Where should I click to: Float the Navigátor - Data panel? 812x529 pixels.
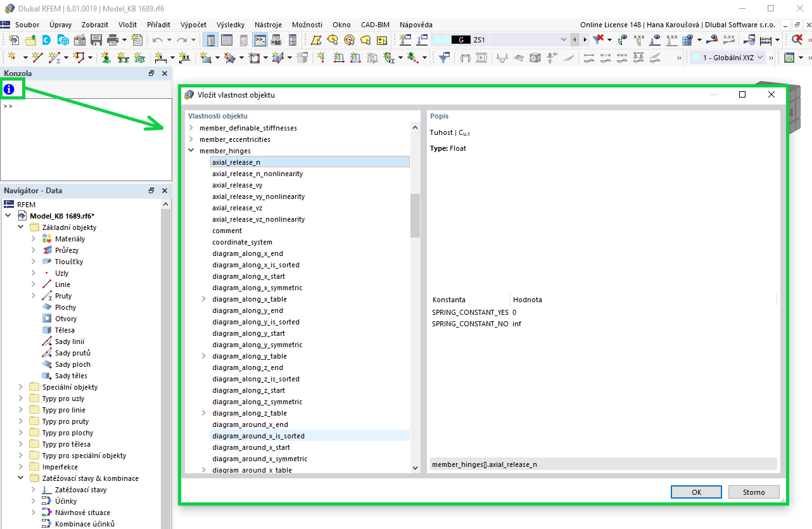point(151,191)
